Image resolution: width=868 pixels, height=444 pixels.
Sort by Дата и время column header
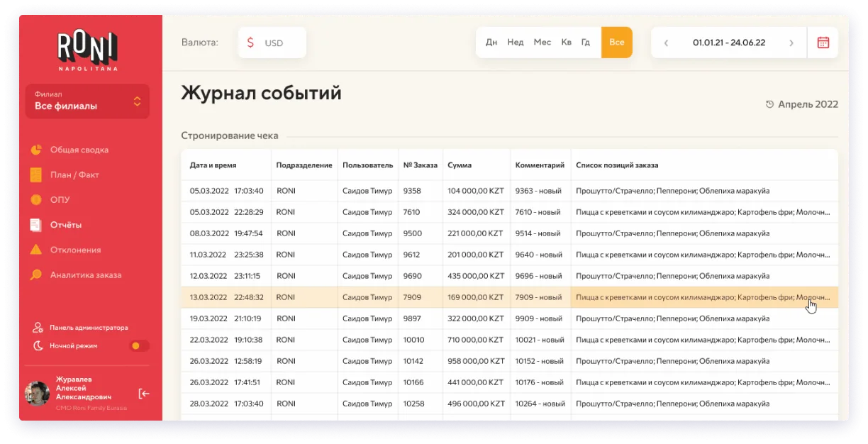click(x=213, y=165)
